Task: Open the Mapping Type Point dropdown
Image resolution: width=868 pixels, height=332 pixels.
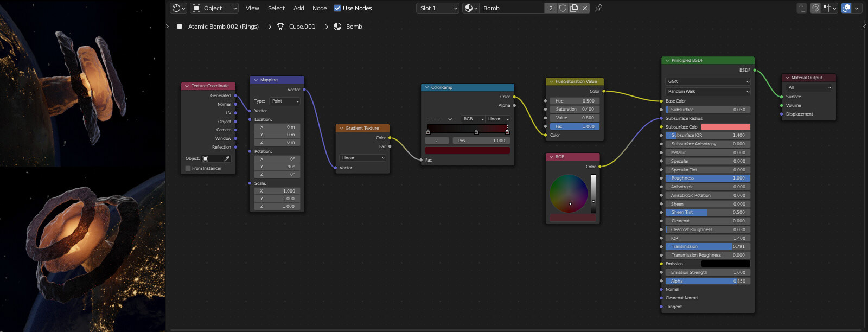Action: [285, 101]
